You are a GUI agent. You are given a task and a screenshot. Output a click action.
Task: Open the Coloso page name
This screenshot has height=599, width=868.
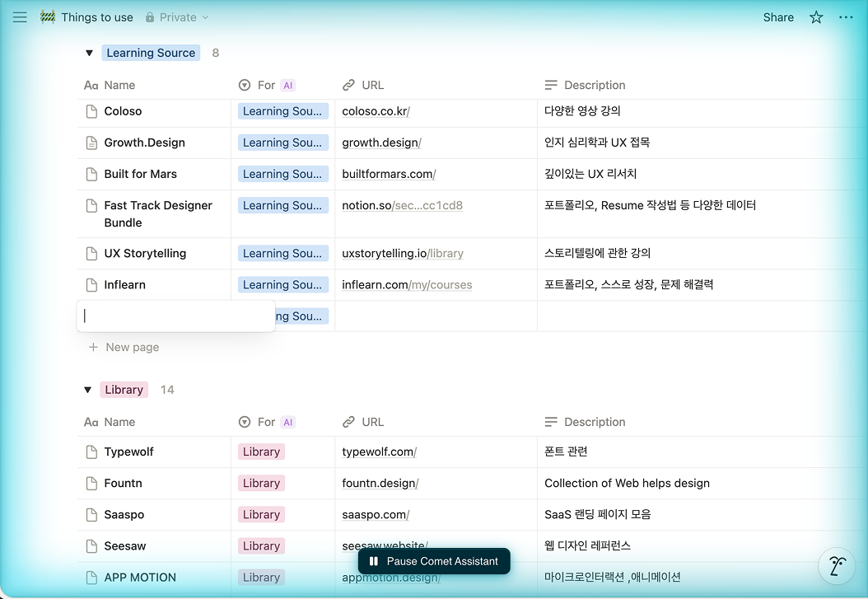(x=123, y=111)
